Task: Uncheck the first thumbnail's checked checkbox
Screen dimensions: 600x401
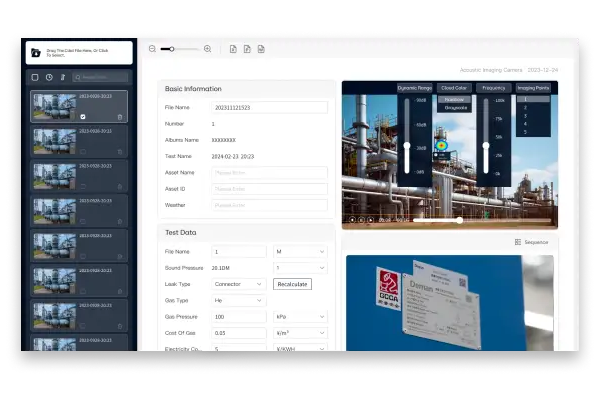Action: click(x=83, y=117)
